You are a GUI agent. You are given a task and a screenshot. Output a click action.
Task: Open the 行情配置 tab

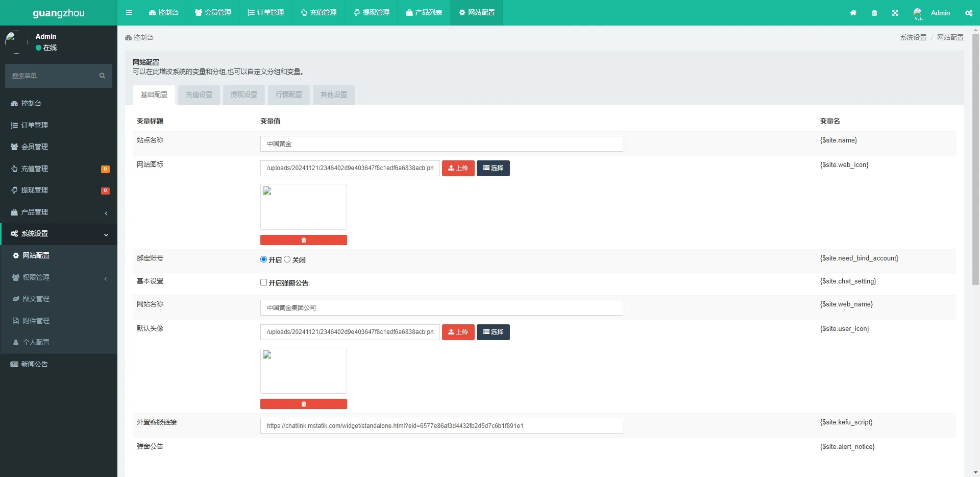pyautogui.click(x=289, y=95)
